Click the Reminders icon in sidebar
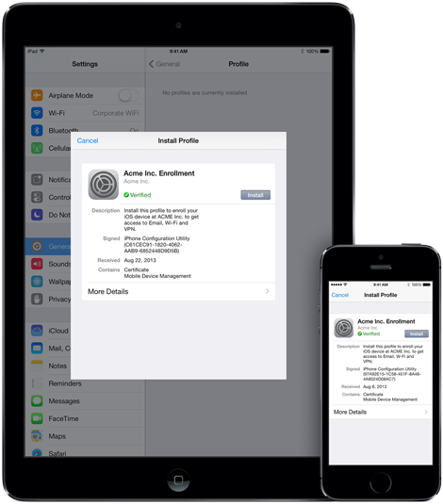Image resolution: width=443 pixels, height=504 pixels. 37,383
